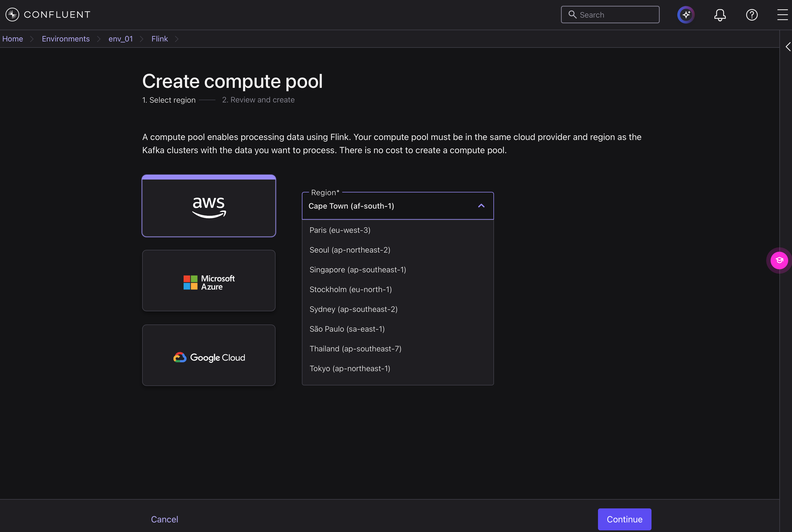This screenshot has width=792, height=532.
Task: Click the Search input field
Action: click(610, 15)
